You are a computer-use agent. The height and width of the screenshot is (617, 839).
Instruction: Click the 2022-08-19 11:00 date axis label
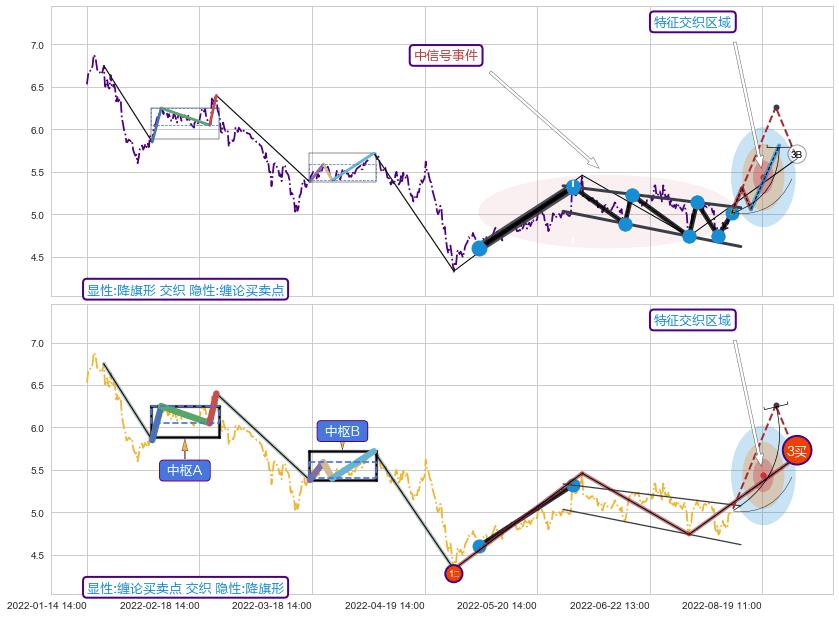(722, 606)
